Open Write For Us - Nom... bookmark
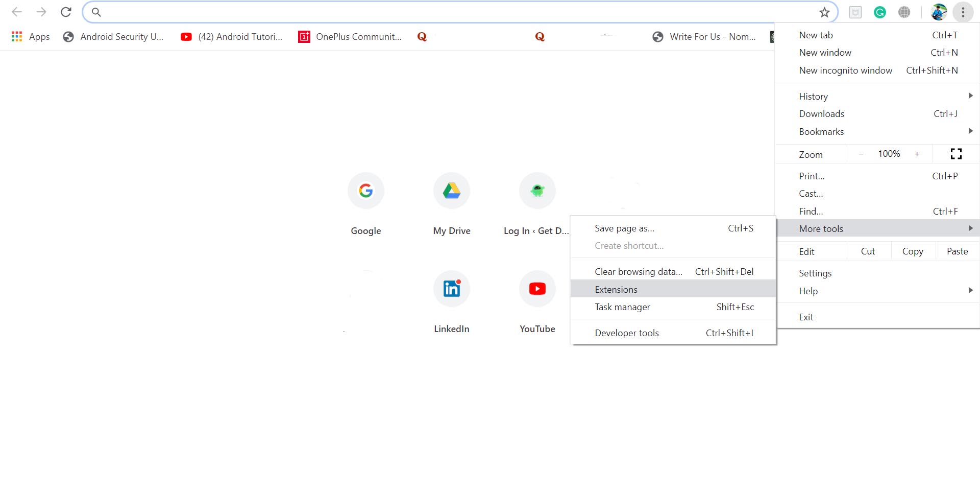Image resolution: width=980 pixels, height=492 pixels. click(704, 37)
